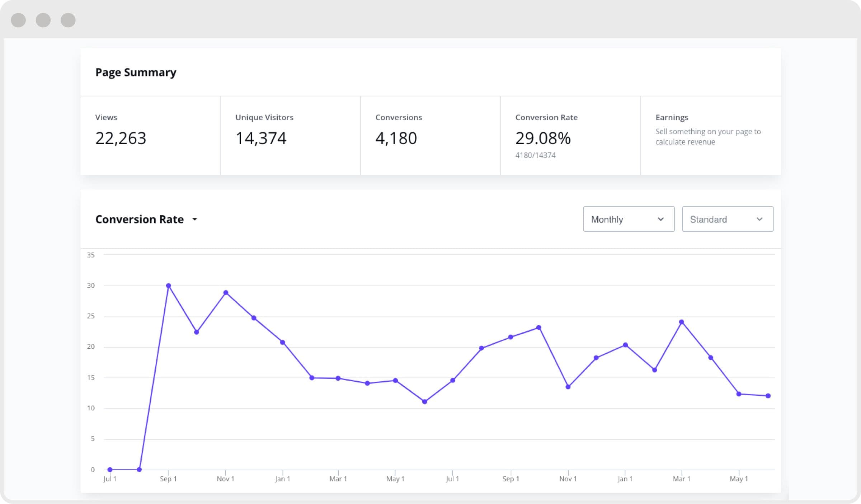Screen dimensions: 861x504
Task: Open the Standard view dropdown
Action: 728,219
